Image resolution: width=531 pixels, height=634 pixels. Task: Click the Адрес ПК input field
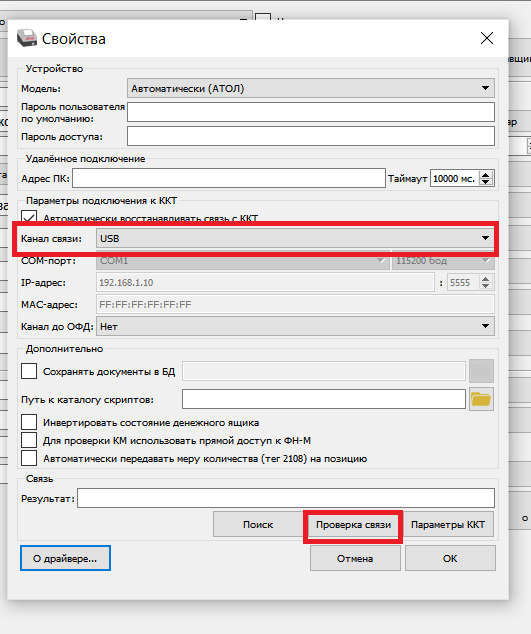click(x=229, y=178)
